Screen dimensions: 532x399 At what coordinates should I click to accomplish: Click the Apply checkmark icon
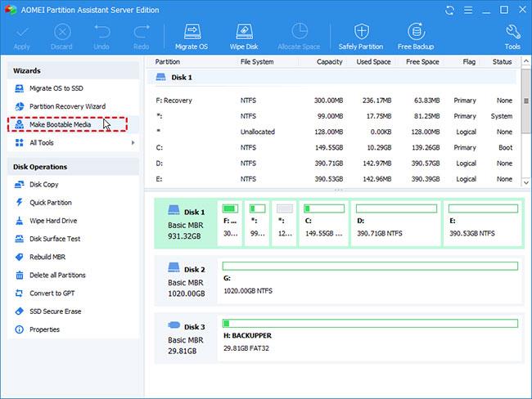(x=22, y=33)
